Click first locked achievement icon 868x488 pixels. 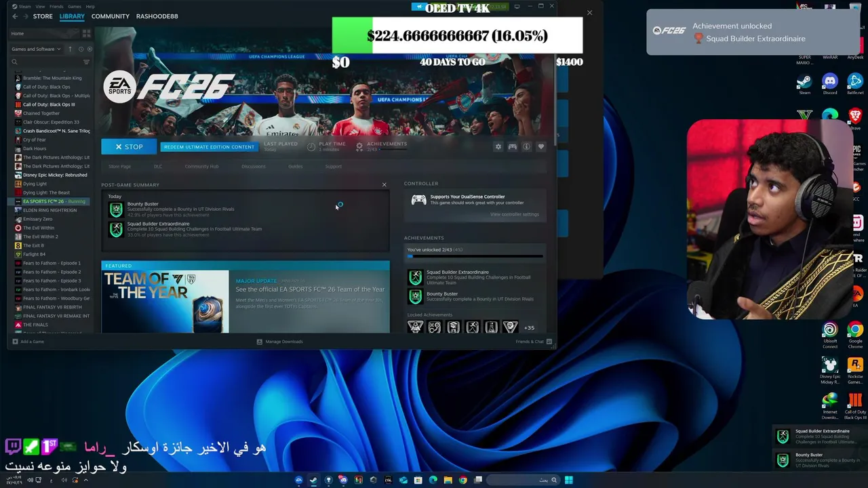[415, 327]
